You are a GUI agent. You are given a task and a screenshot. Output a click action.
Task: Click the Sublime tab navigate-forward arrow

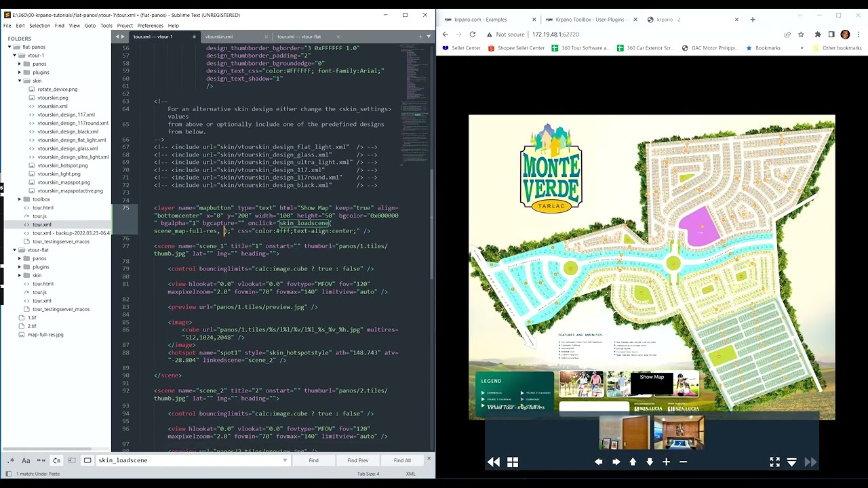[x=123, y=37]
